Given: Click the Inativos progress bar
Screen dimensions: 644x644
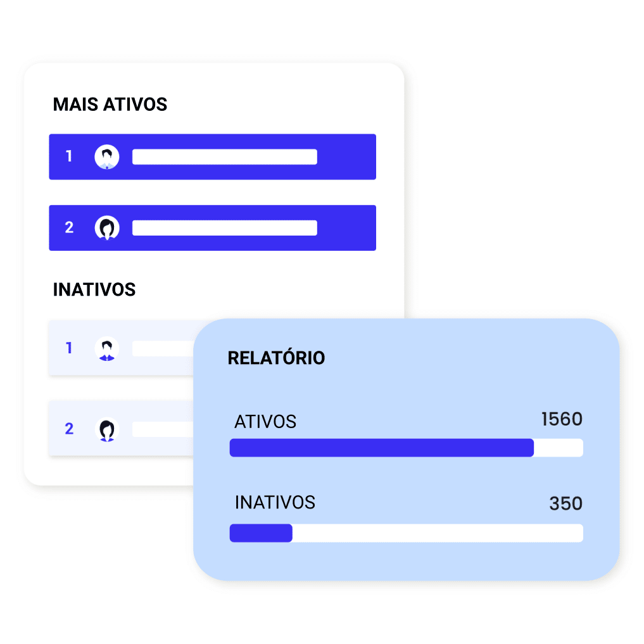Looking at the screenshot, I should pyautogui.click(x=406, y=533).
